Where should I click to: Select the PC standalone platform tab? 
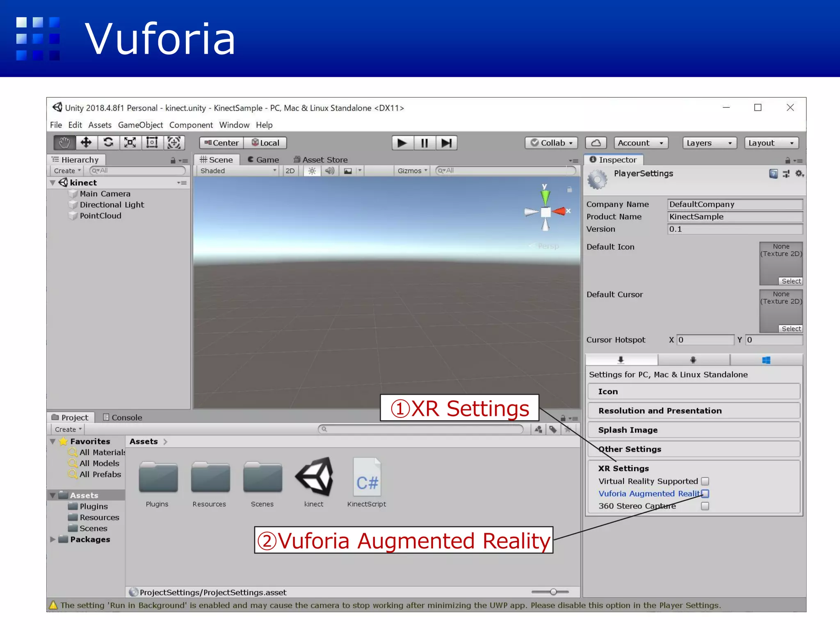point(621,360)
